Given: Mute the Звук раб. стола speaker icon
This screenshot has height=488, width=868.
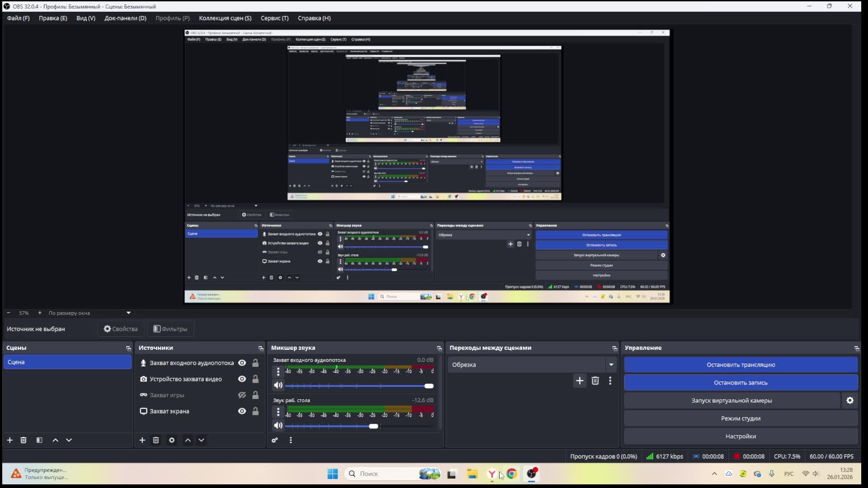Looking at the screenshot, I should tap(278, 426).
